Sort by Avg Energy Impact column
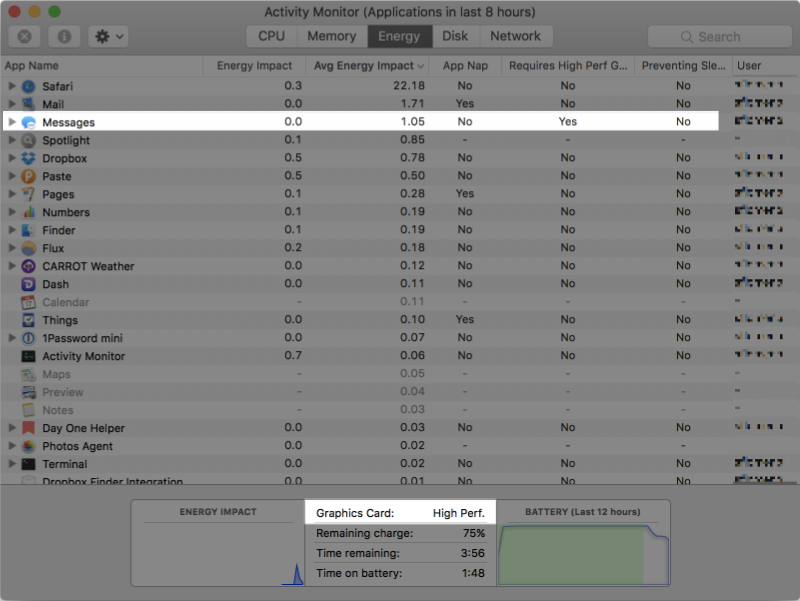The image size is (800, 601). point(367,66)
